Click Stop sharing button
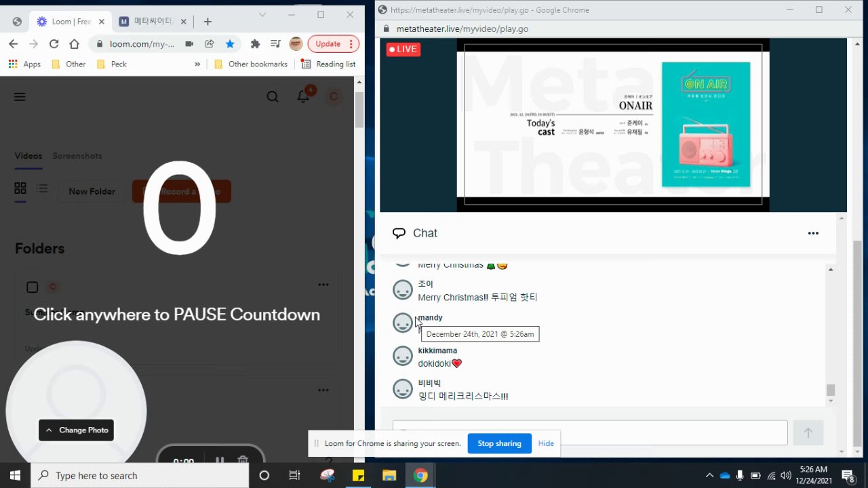Screen dimensions: 868x488 499,443
